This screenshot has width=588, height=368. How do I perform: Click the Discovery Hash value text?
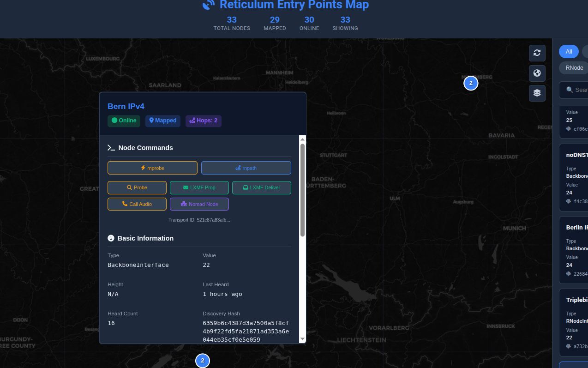point(246,332)
